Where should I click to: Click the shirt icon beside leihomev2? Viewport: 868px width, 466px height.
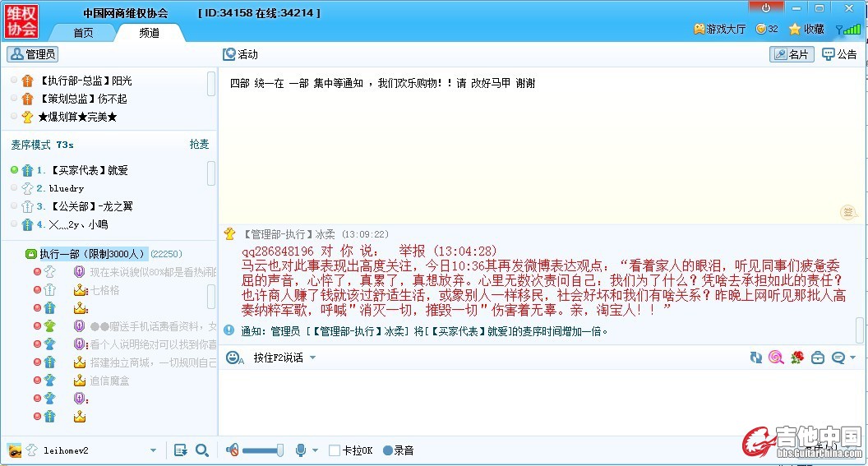[x=31, y=450]
